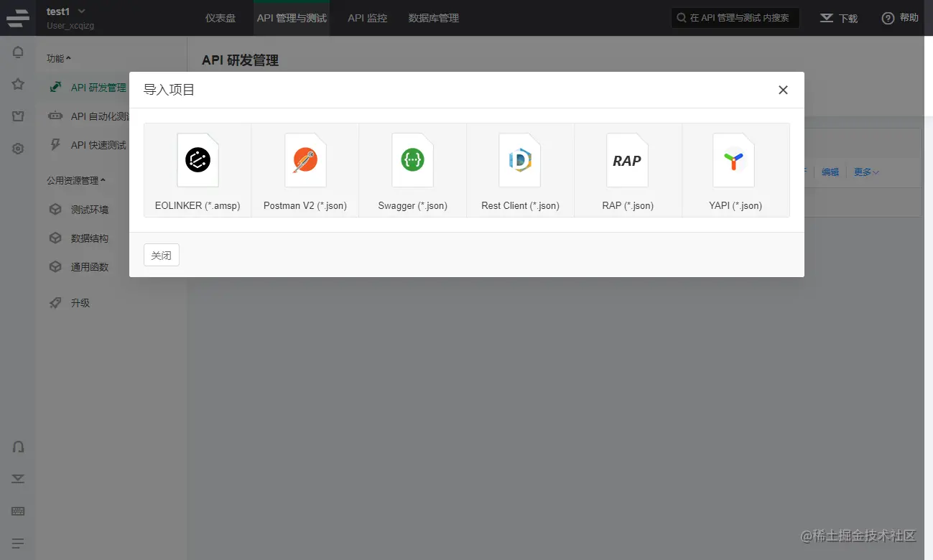Open the star favorites icon in the sidebar
Image resolution: width=933 pixels, height=560 pixels.
(18, 84)
